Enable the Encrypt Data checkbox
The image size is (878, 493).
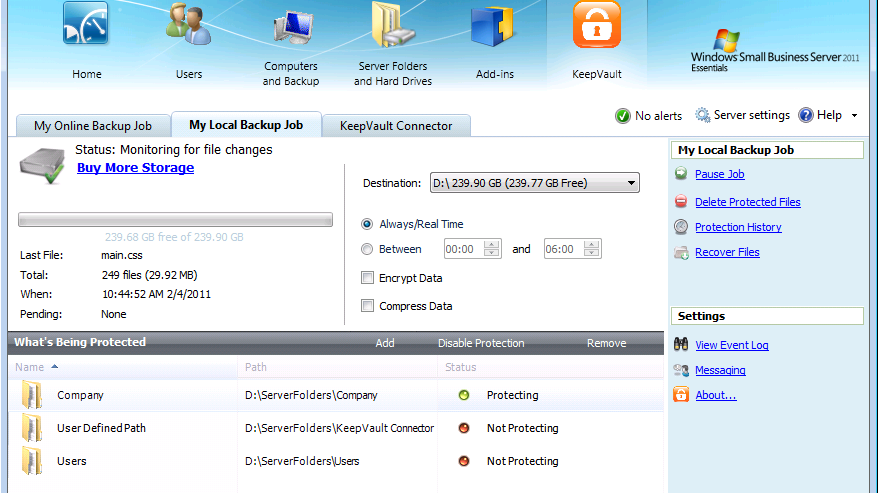point(367,278)
